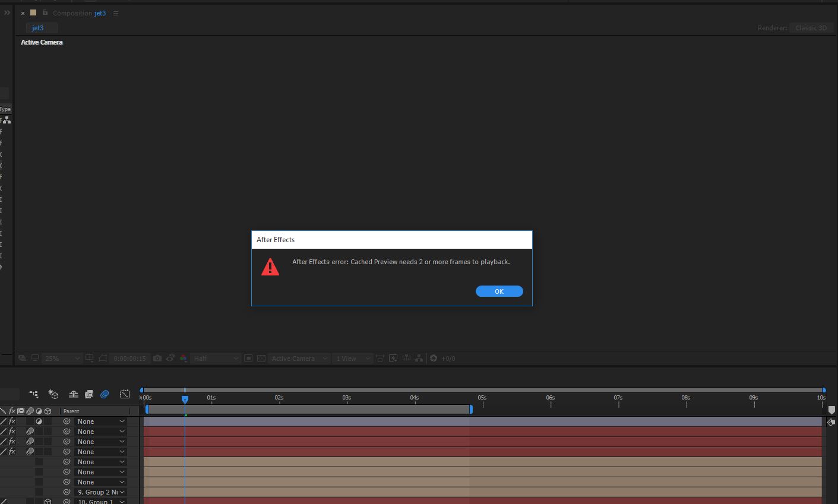838x504 pixels.
Task: Click the current time 0:00:00:15 field
Action: [x=129, y=359]
